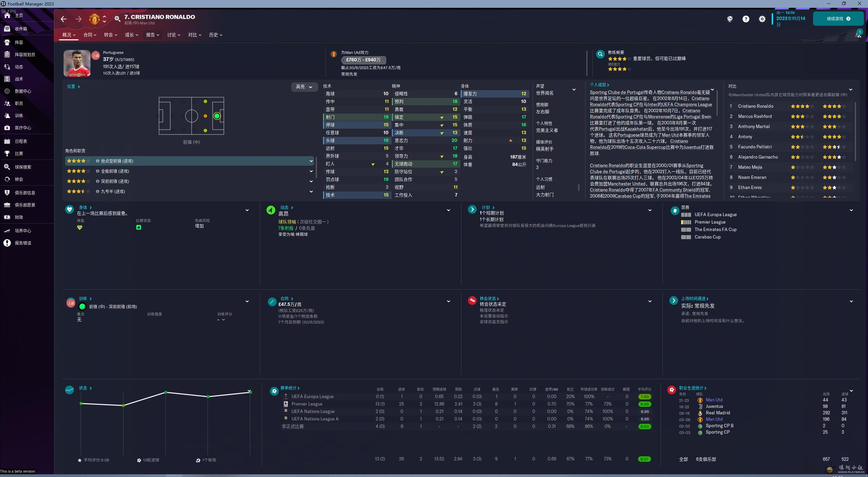Screen dimensions: 868x477
Task: Open the 概况 overview tab menu
Action: click(x=69, y=35)
